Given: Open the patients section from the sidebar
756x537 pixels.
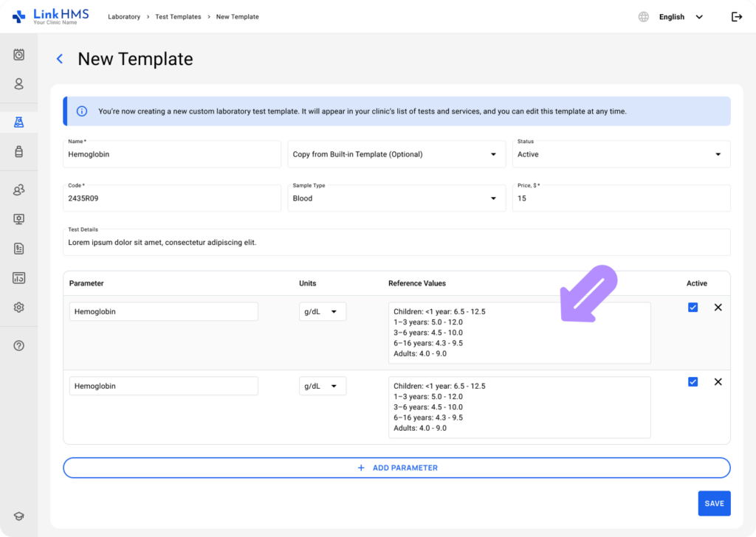Looking at the screenshot, I should [x=18, y=84].
